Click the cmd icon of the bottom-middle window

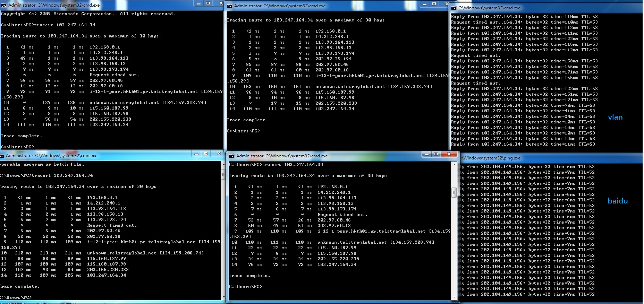[x=232, y=156]
